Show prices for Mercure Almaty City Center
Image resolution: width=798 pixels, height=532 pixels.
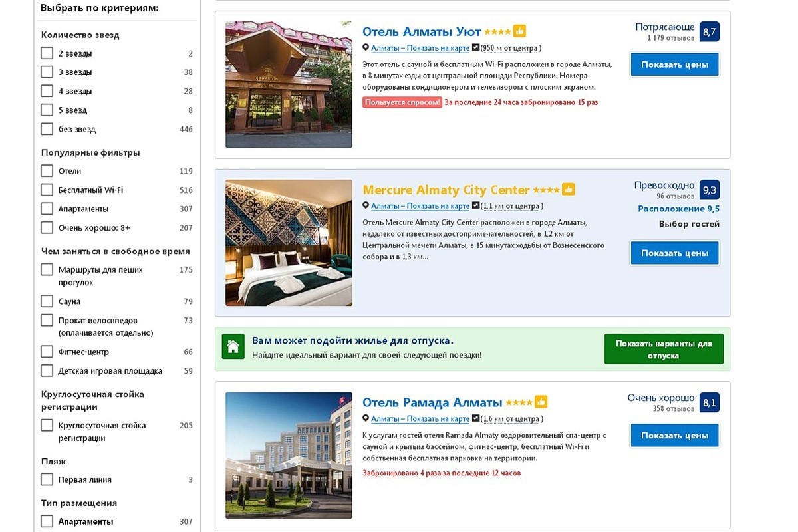(x=674, y=253)
